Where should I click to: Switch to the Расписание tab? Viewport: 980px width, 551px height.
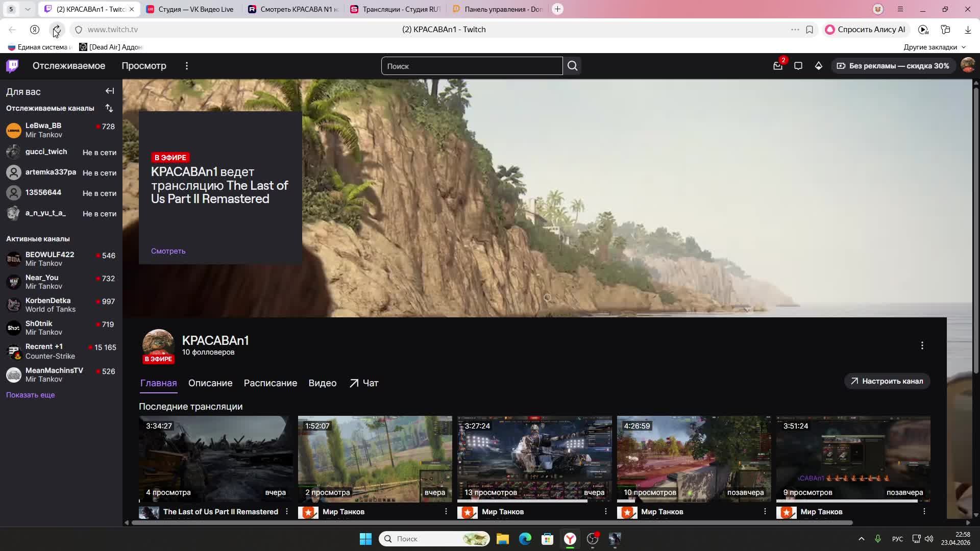pos(270,383)
